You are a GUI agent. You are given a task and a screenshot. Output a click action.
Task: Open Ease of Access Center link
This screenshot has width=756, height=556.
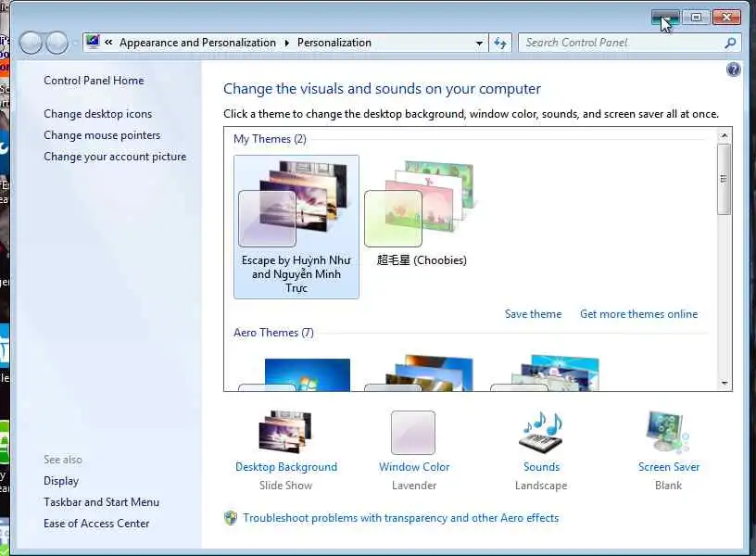click(x=96, y=524)
